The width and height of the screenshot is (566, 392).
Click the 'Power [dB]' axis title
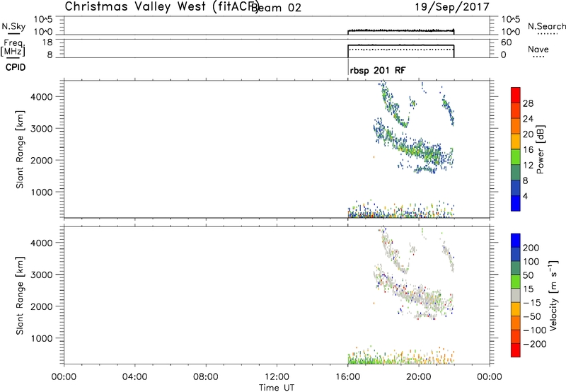541,149
